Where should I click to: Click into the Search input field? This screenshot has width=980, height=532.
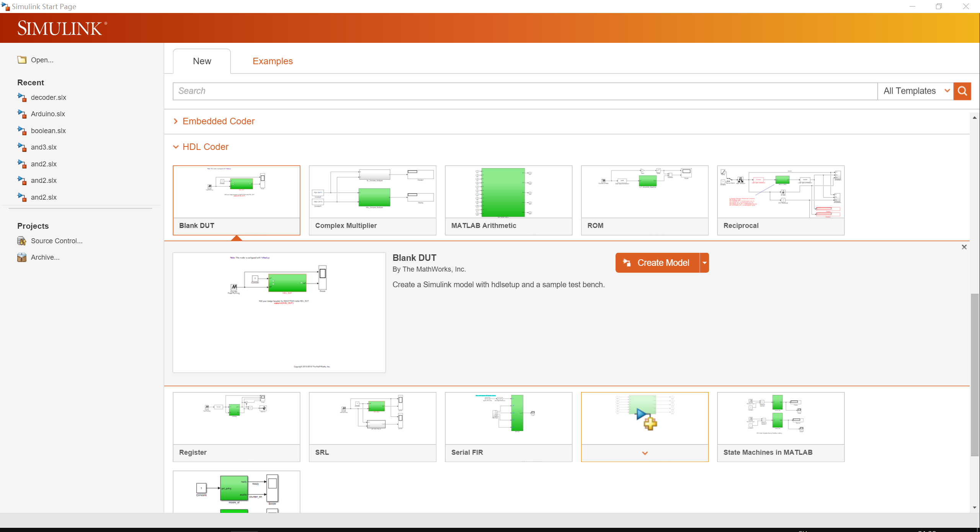point(524,91)
